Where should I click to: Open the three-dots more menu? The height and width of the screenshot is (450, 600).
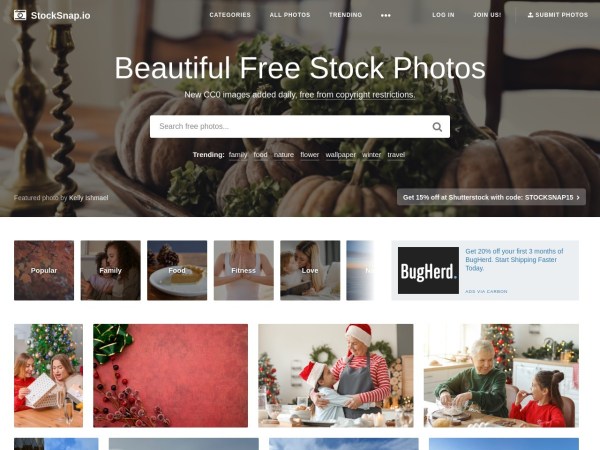point(386,15)
